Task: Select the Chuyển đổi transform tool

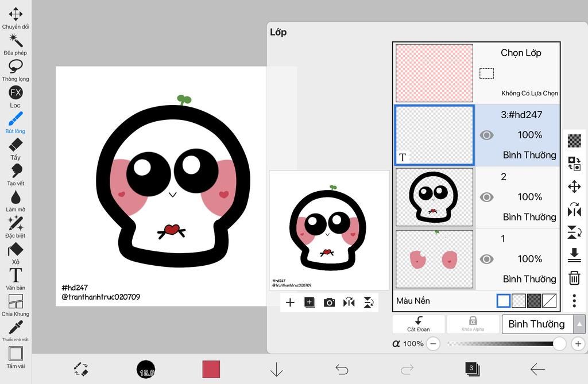Action: (x=16, y=18)
